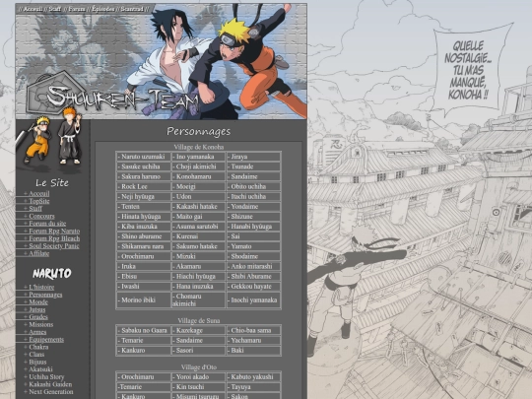532x399 pixels.
Task: Open the Forum top menu item
Action: click(77, 9)
